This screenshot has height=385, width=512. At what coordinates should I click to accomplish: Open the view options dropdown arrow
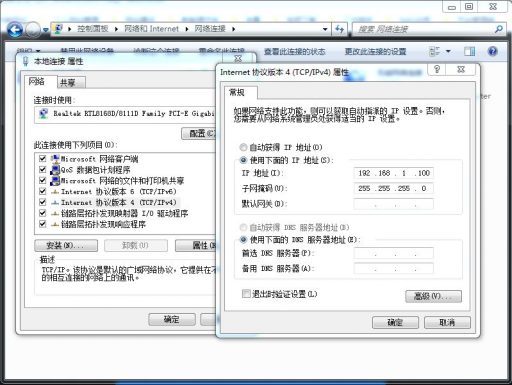coord(448,51)
